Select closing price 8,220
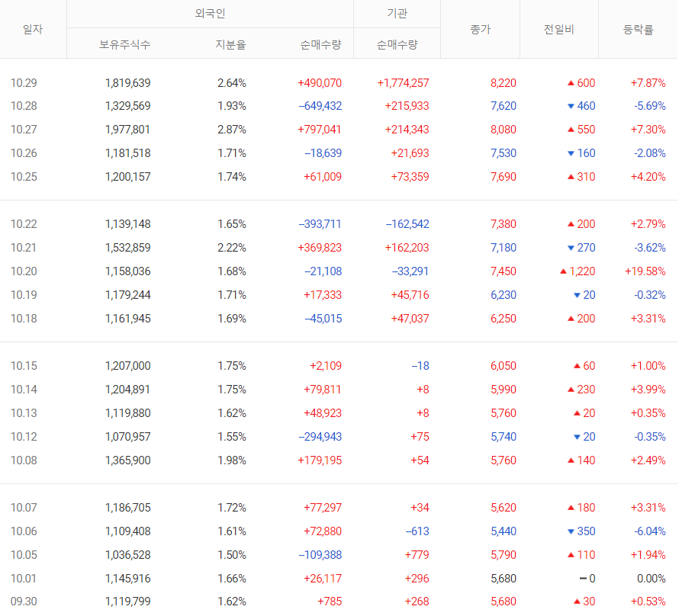The height and width of the screenshot is (616, 682). pyautogui.click(x=503, y=82)
